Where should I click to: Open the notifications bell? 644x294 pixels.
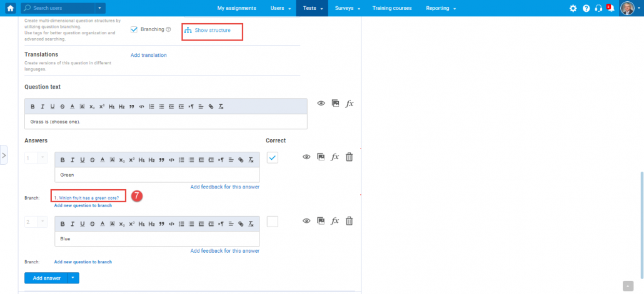point(610,8)
